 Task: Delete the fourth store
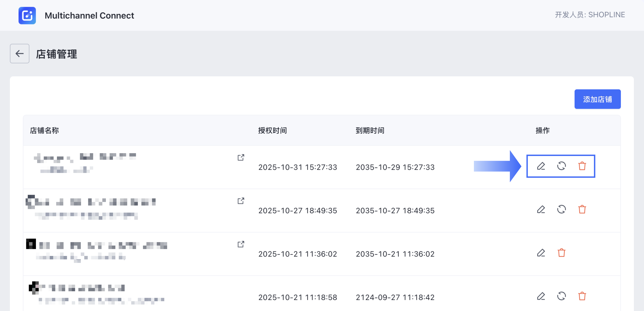coord(582,297)
